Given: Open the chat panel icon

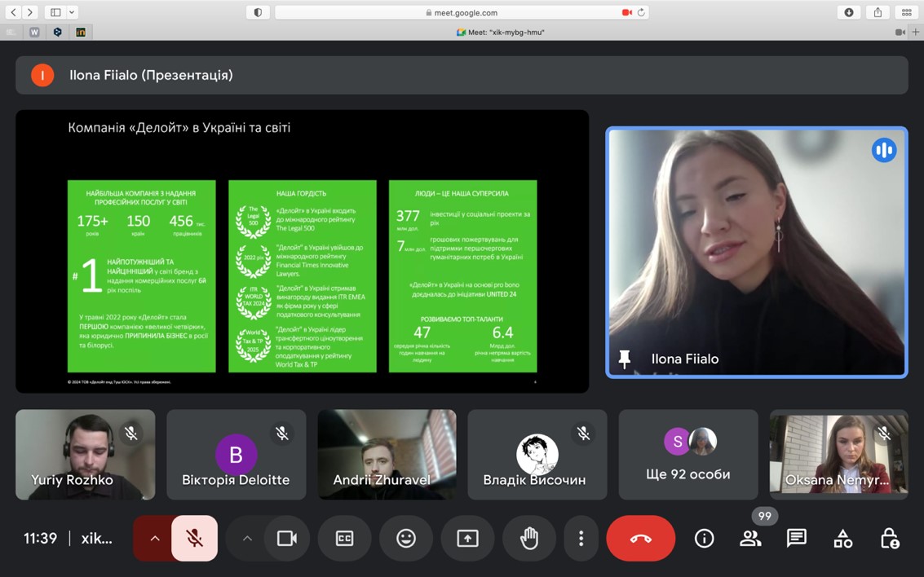Looking at the screenshot, I should click(797, 538).
